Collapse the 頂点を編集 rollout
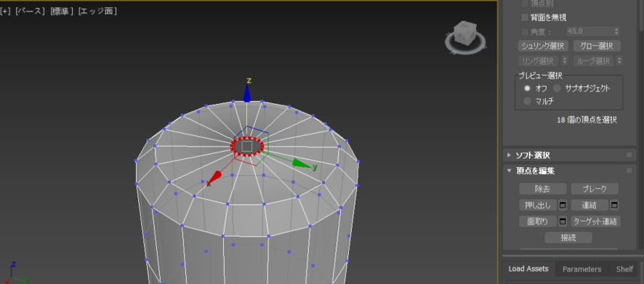 [x=510, y=171]
